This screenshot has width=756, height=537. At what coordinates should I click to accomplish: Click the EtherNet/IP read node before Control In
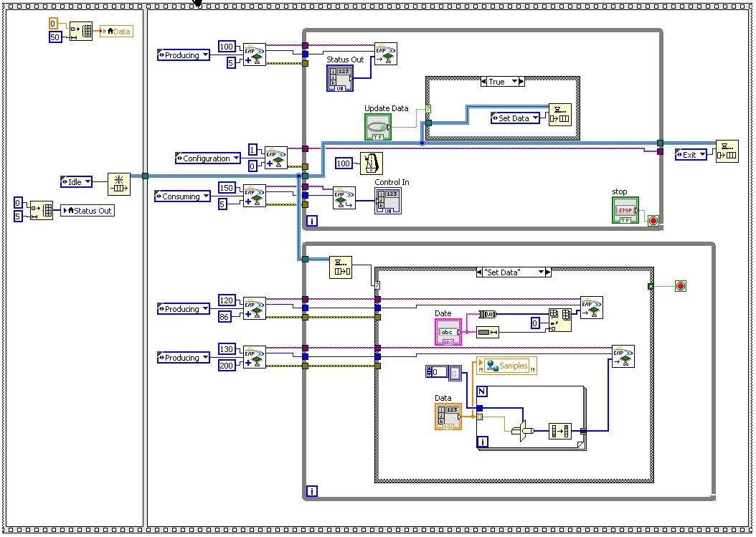pyautogui.click(x=344, y=198)
